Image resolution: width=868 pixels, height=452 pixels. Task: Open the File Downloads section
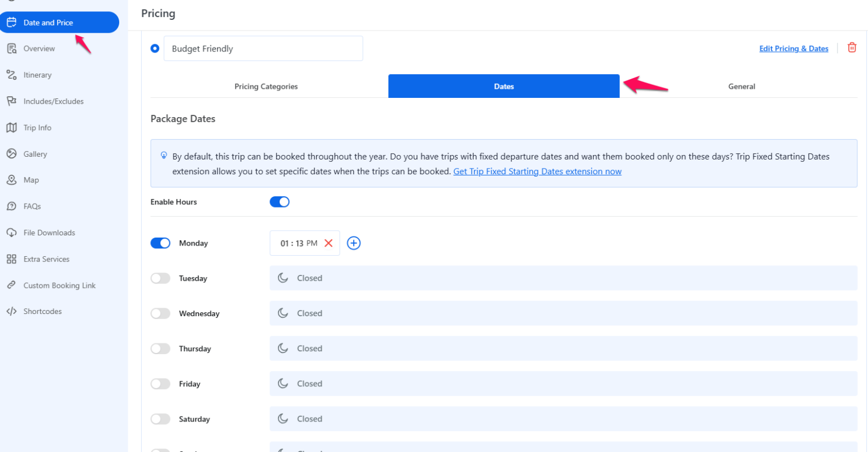point(49,232)
